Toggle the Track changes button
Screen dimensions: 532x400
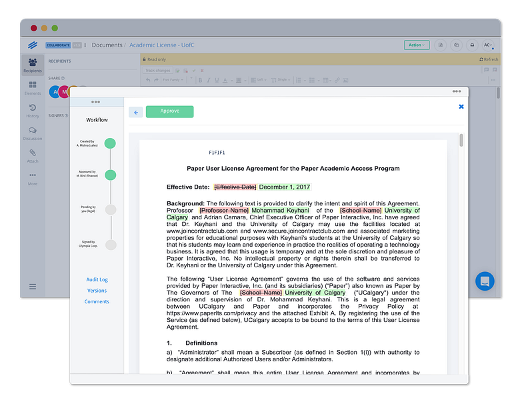pos(158,71)
